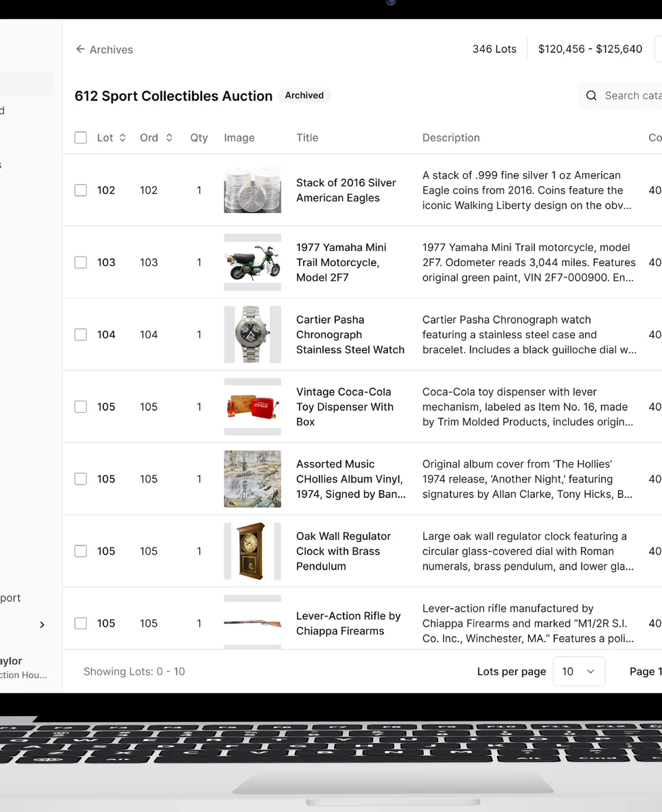Click title Vintage Coca-Cola Toy Dispenser With Box
This screenshot has width=662, height=812.
345,407
